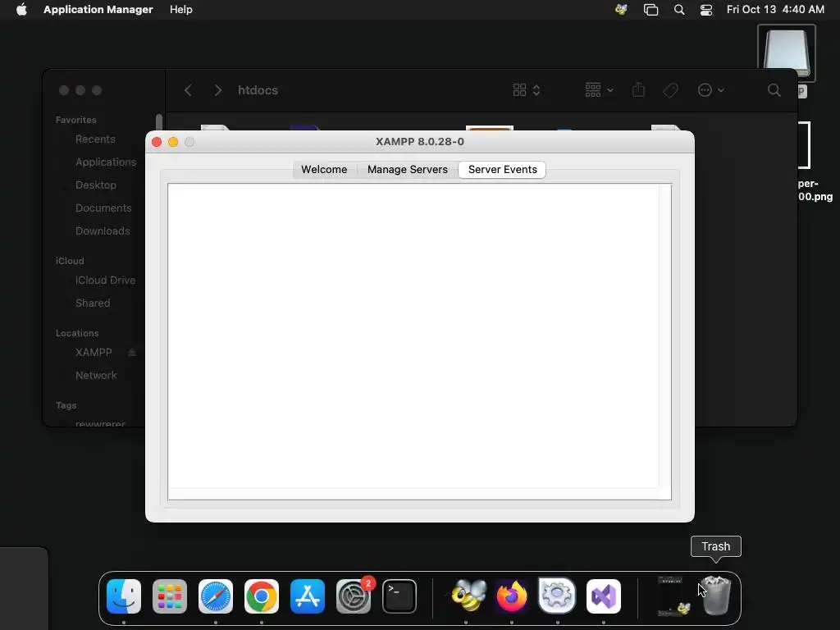The width and height of the screenshot is (840, 630).
Task: Open the Application Manager menu
Action: point(98,10)
